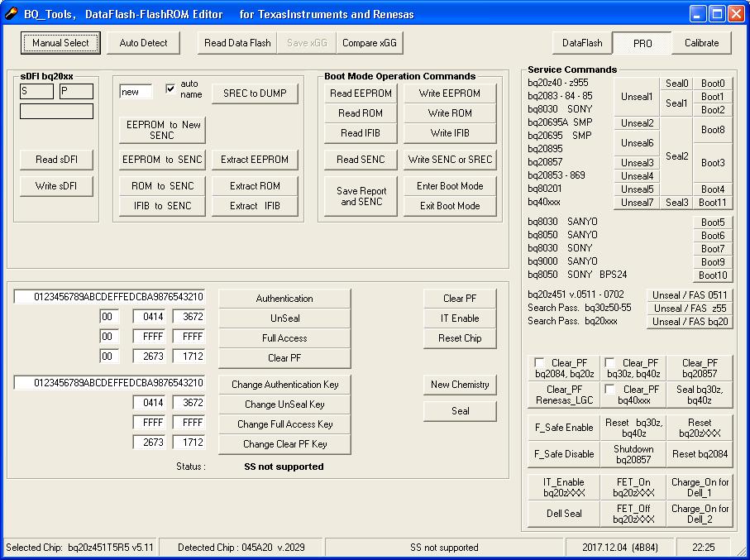
Task: Click the Unseal7 button for bq40xxx
Action: [x=637, y=203]
